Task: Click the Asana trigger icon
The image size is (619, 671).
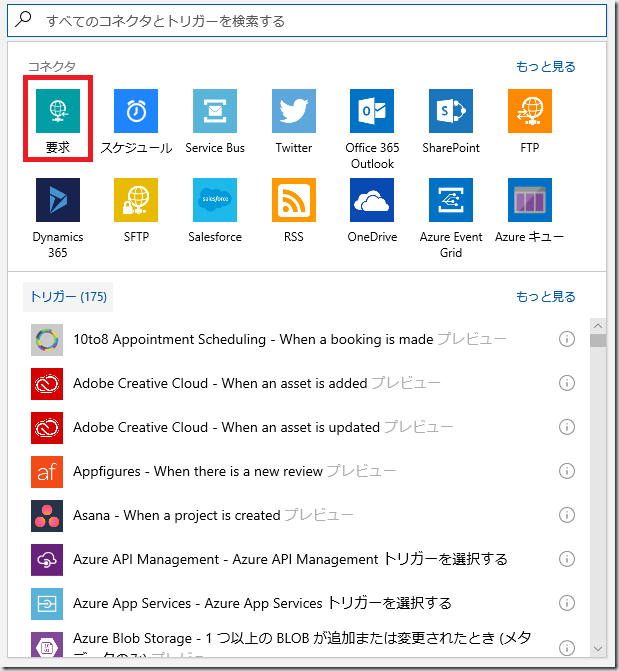Action: pos(47,516)
